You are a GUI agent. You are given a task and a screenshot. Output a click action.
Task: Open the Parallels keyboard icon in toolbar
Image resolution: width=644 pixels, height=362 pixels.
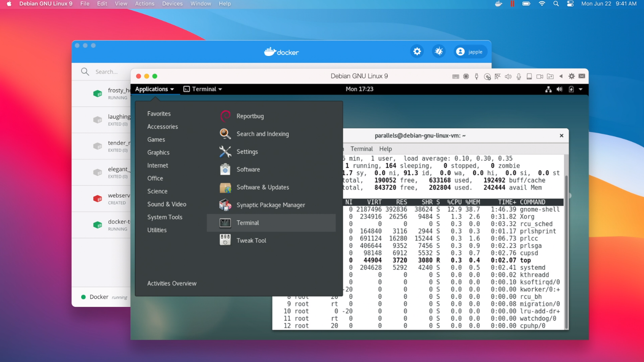click(455, 77)
